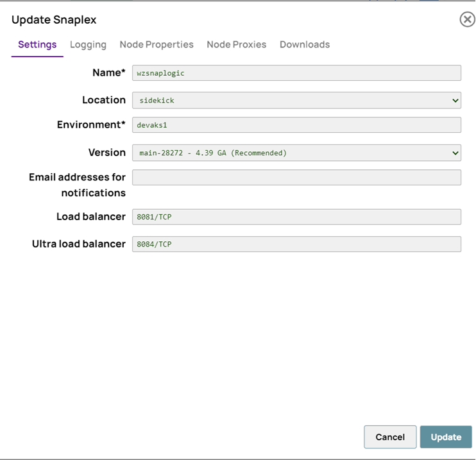Viewport: 476px width, 460px height.
Task: Click the Update Snaplex dialog title
Action: [54, 20]
